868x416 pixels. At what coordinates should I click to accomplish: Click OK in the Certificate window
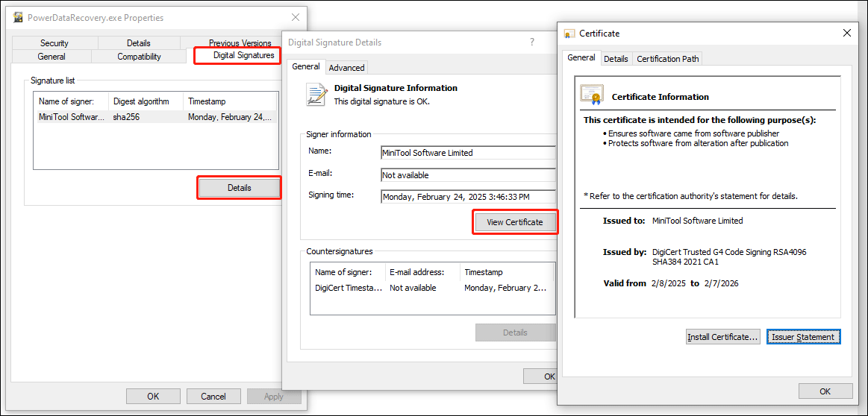coord(825,391)
